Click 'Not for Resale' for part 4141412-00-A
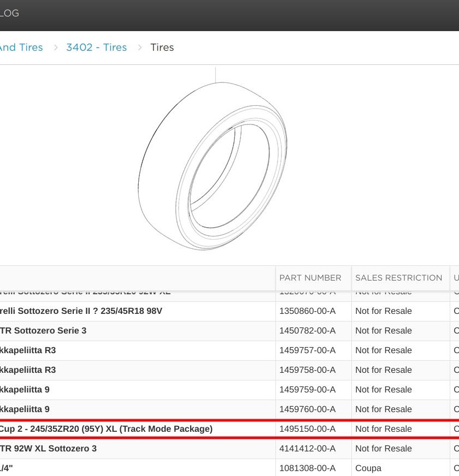459x476 pixels. point(383,448)
